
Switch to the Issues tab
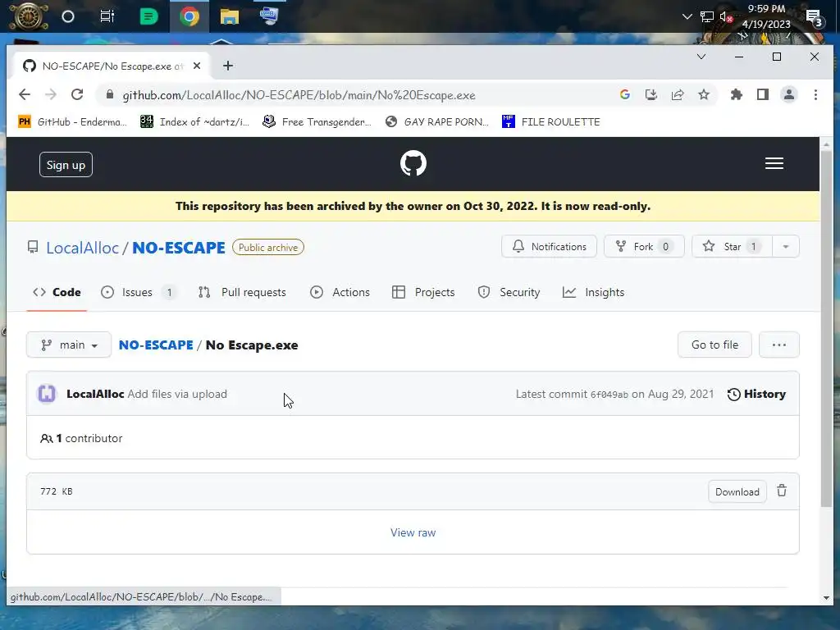[138, 293]
